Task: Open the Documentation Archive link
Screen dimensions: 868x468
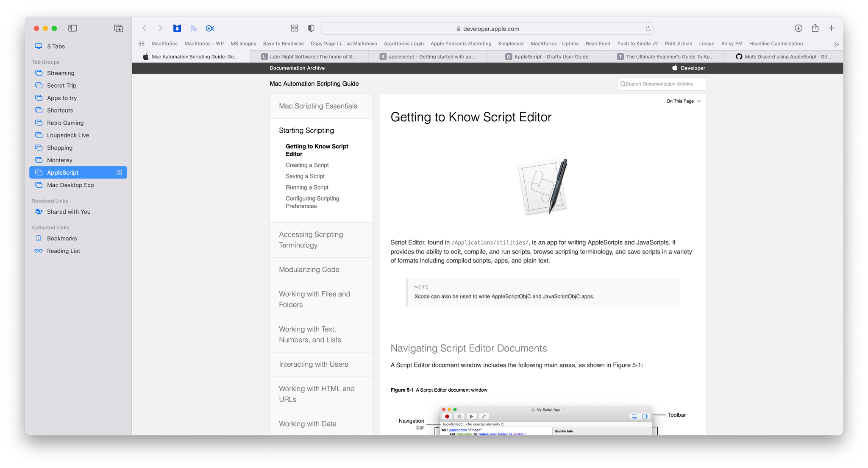Action: pos(297,68)
